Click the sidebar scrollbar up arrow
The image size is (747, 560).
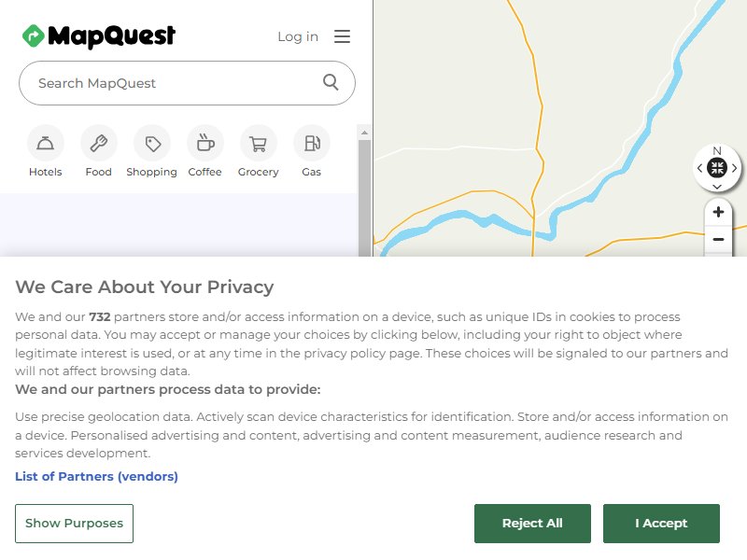[x=364, y=133]
